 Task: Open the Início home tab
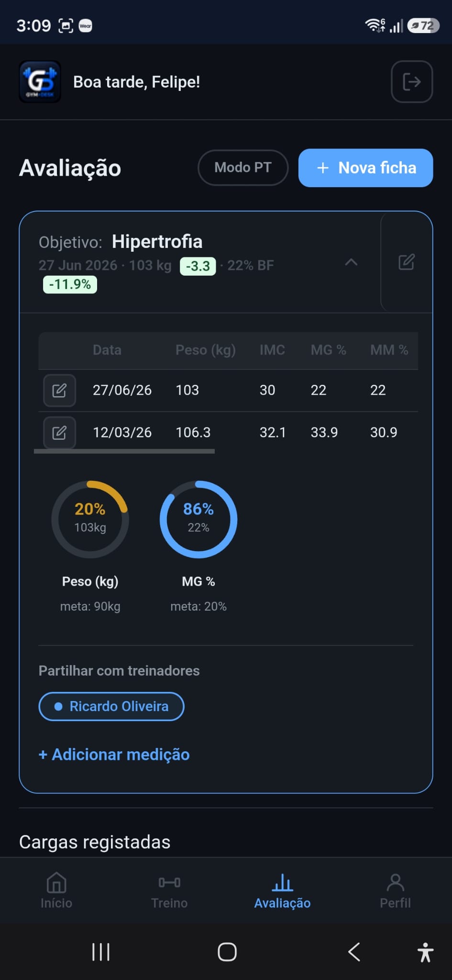click(56, 891)
